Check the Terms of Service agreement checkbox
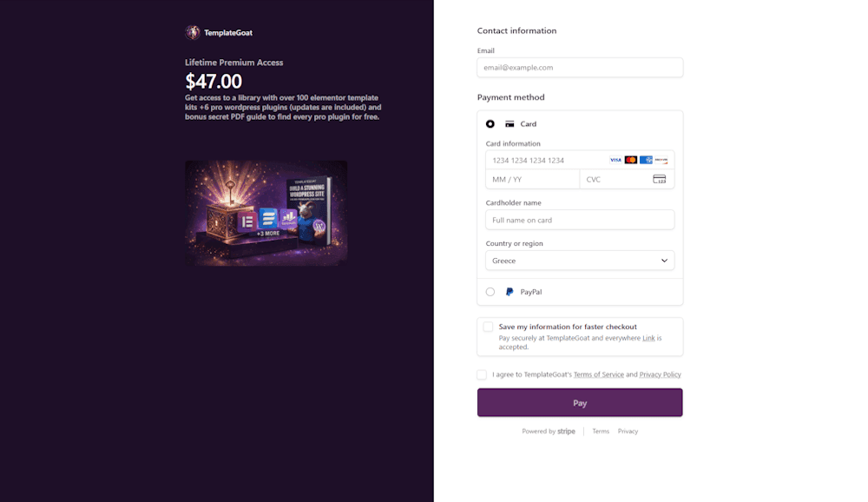Screen dimensions: 868x502 point(482,374)
